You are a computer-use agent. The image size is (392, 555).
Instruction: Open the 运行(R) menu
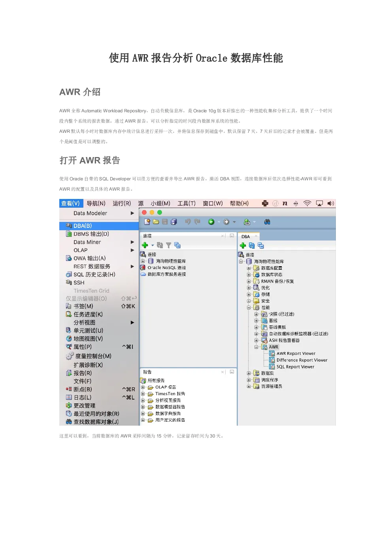122,203
